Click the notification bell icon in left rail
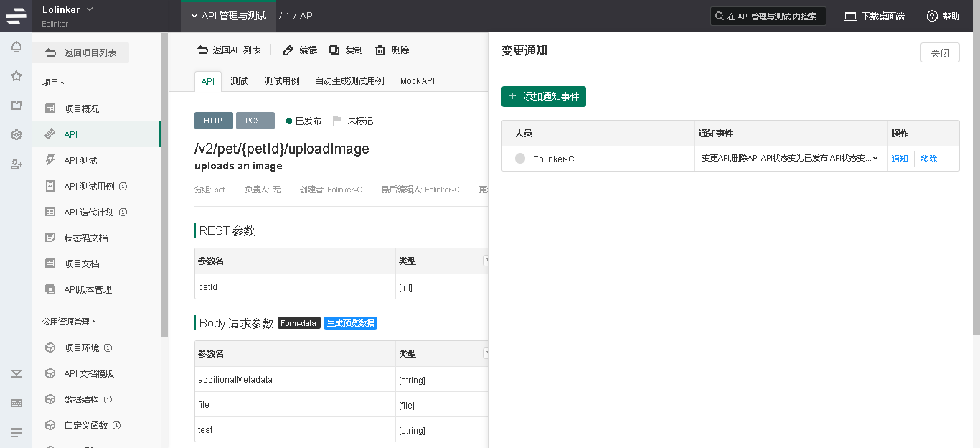 click(x=16, y=47)
